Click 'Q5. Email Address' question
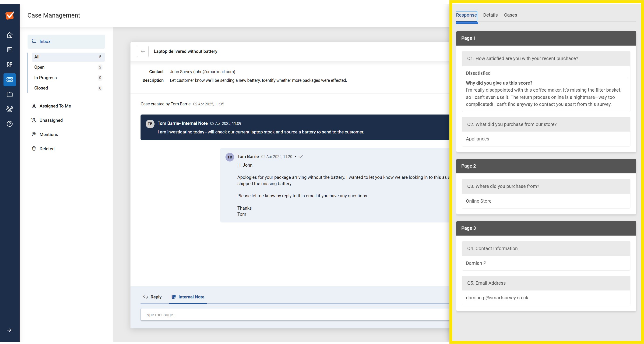Image resolution: width=644 pixels, height=344 pixels. (546, 283)
